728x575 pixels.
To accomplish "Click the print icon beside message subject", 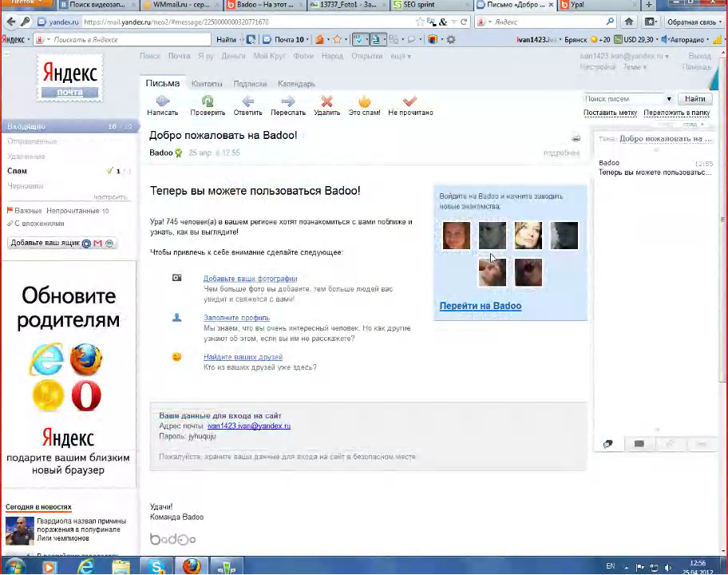I will [576, 137].
